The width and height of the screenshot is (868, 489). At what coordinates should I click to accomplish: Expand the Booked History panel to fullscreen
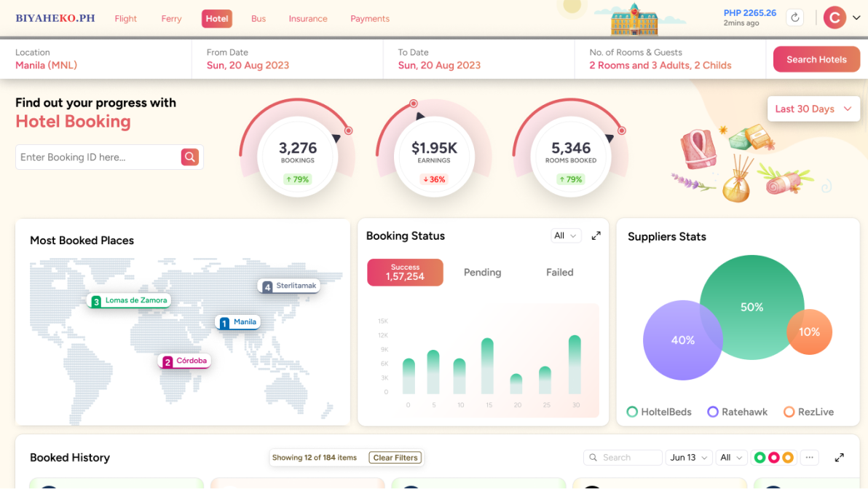tap(839, 458)
